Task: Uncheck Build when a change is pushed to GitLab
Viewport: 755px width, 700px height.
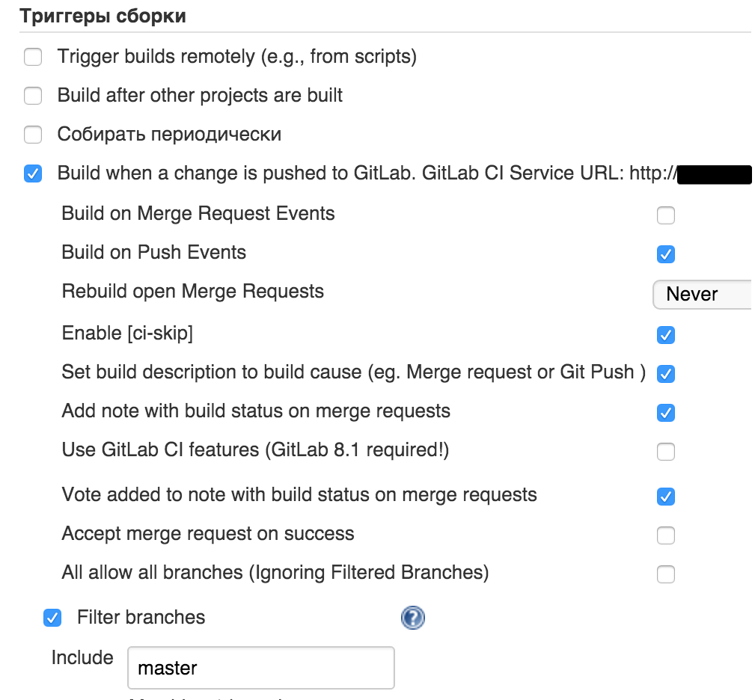Action: pyautogui.click(x=33, y=174)
